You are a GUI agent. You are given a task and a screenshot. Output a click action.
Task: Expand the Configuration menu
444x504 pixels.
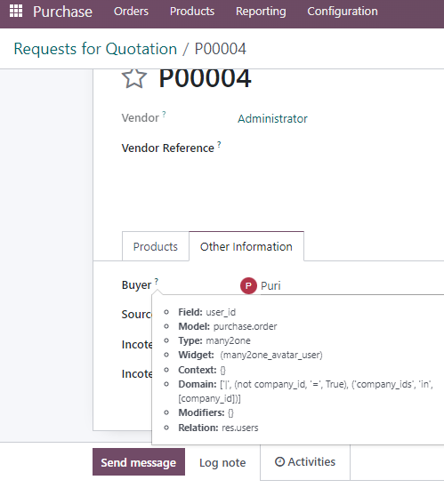click(x=343, y=12)
